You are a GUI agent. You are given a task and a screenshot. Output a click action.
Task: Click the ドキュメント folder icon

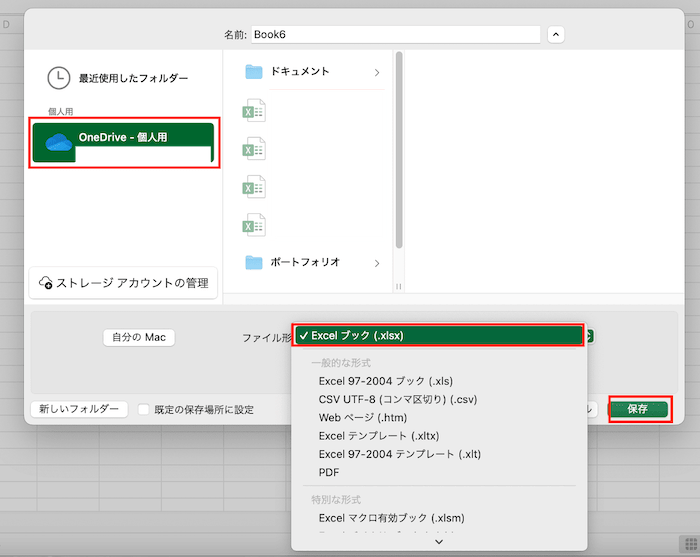click(x=254, y=72)
